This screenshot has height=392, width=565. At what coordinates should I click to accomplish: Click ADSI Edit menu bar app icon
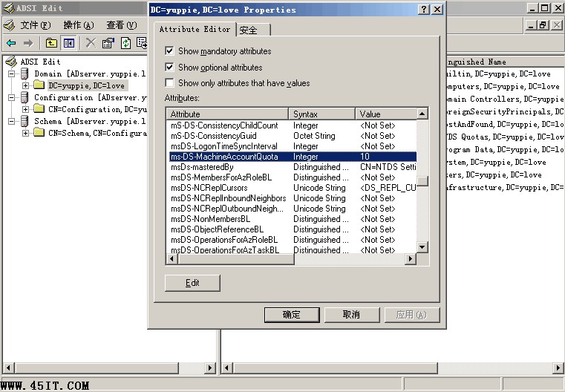click(9, 24)
